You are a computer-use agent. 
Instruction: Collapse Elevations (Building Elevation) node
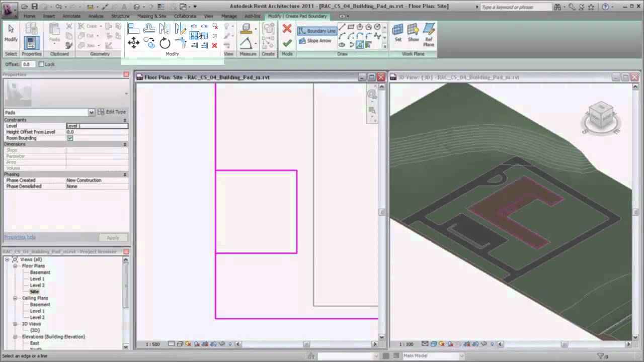point(15,337)
